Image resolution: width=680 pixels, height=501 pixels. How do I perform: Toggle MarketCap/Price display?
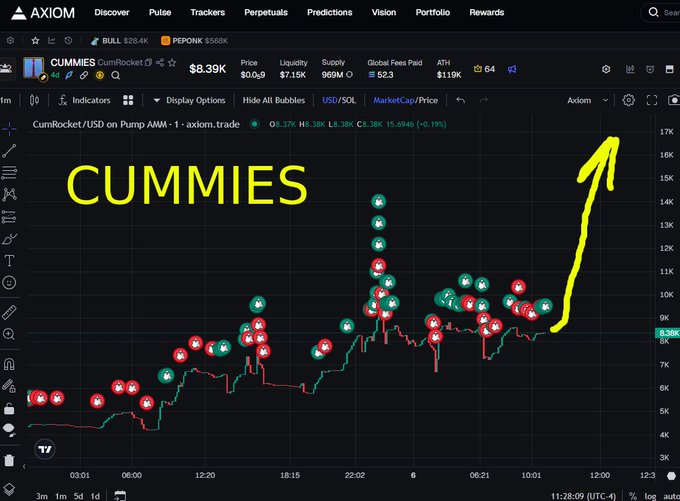[405, 101]
